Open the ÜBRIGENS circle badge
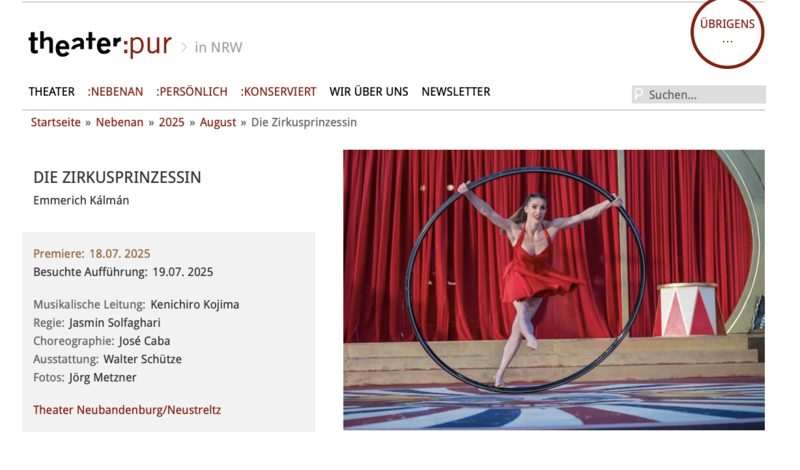 (727, 32)
